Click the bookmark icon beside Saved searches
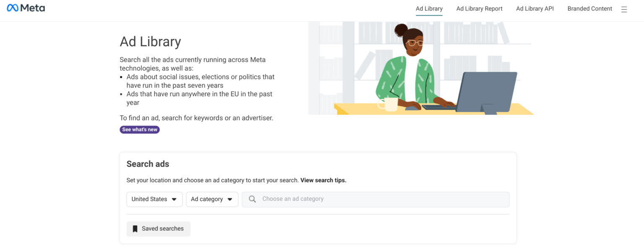 [135, 229]
